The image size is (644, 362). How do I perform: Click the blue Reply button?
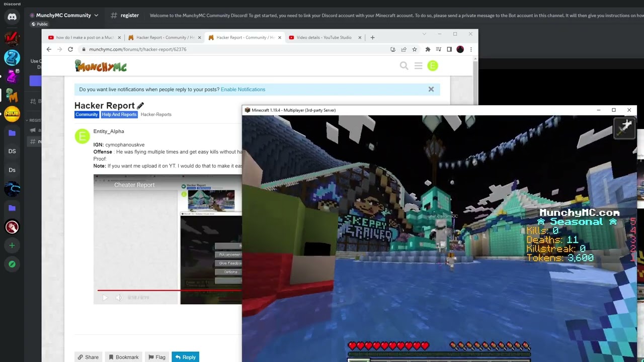click(x=185, y=357)
